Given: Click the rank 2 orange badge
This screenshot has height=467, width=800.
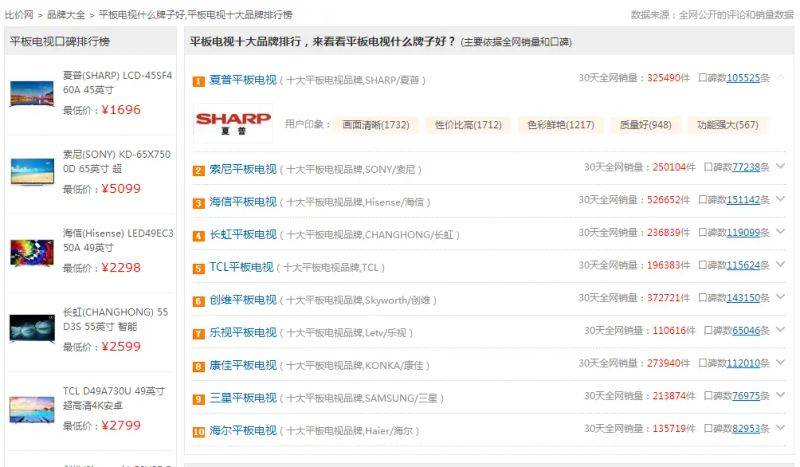Looking at the screenshot, I should click(x=198, y=171).
